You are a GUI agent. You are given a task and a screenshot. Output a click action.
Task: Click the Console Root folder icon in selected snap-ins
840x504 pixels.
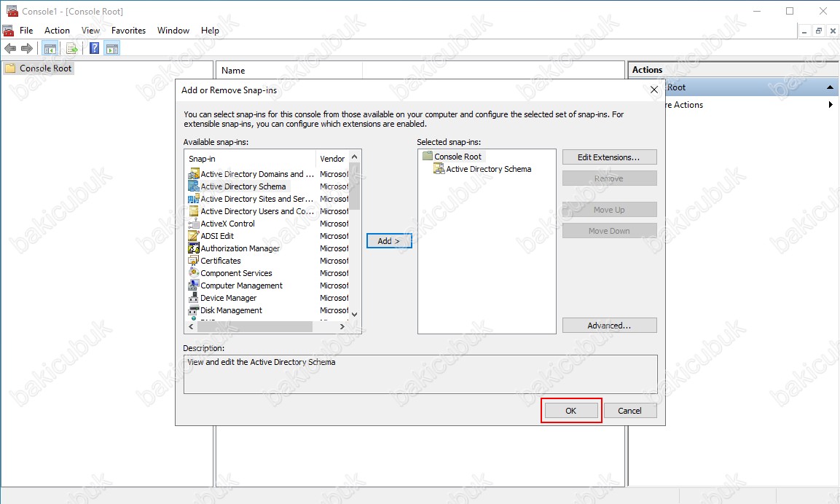click(427, 156)
